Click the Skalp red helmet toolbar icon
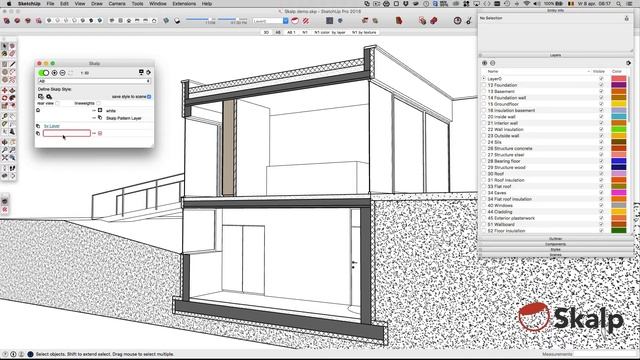Viewport: 640px width, 360px height. pyautogui.click(x=295, y=20)
